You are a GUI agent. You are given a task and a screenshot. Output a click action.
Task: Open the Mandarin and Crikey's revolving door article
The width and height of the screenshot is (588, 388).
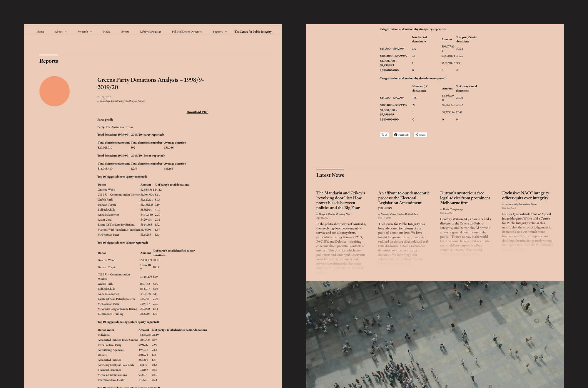pos(341,200)
